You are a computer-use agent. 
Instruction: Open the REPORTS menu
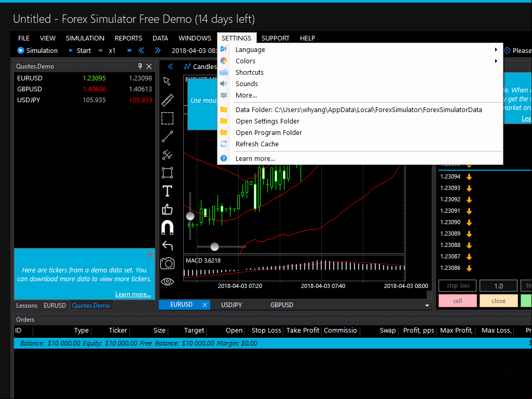coord(128,38)
